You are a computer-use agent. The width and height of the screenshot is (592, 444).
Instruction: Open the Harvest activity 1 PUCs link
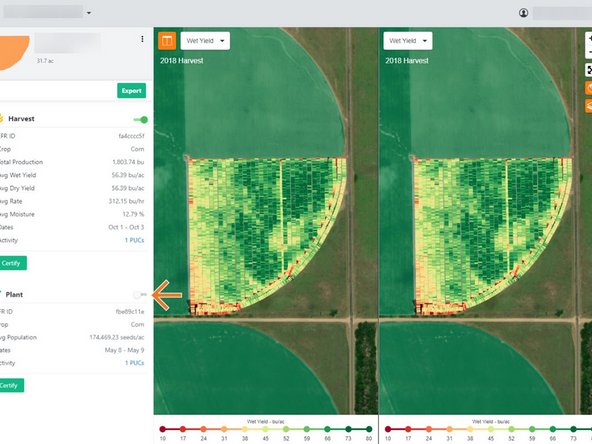click(x=134, y=240)
